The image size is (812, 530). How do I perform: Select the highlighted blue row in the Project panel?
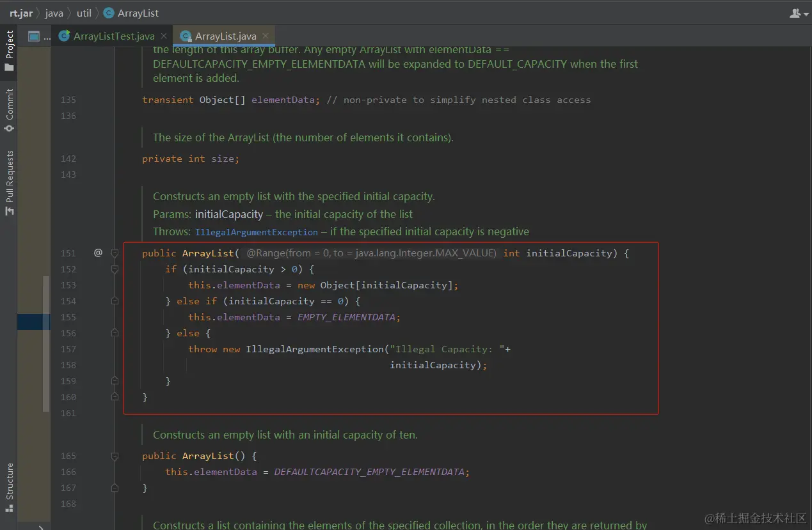point(33,322)
